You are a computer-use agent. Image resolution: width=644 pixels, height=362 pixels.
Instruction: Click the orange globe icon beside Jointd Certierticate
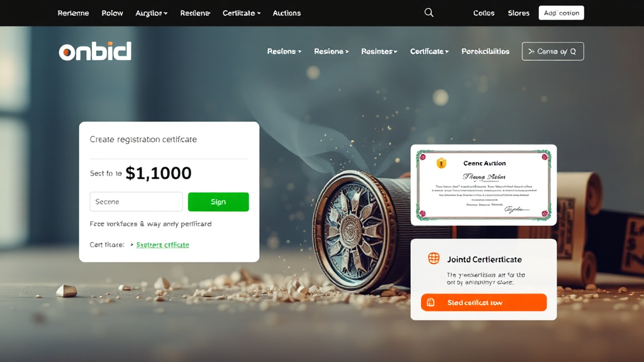pos(434,258)
